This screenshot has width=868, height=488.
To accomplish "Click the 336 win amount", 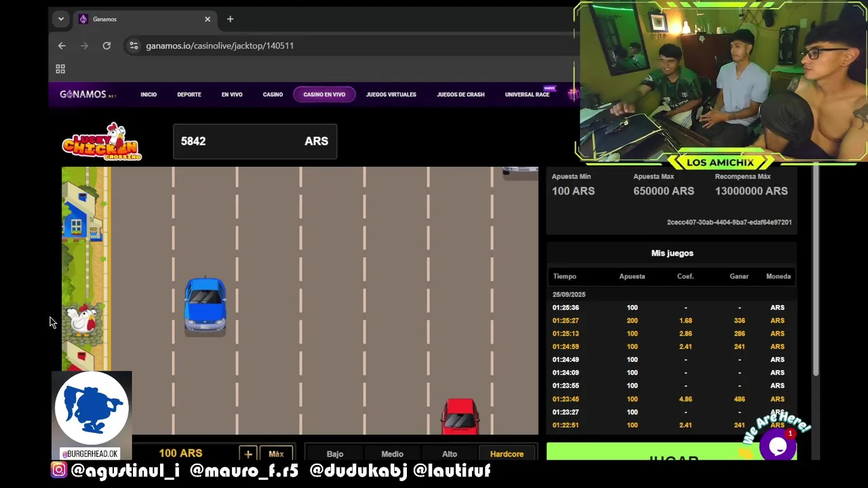I will (739, 321).
